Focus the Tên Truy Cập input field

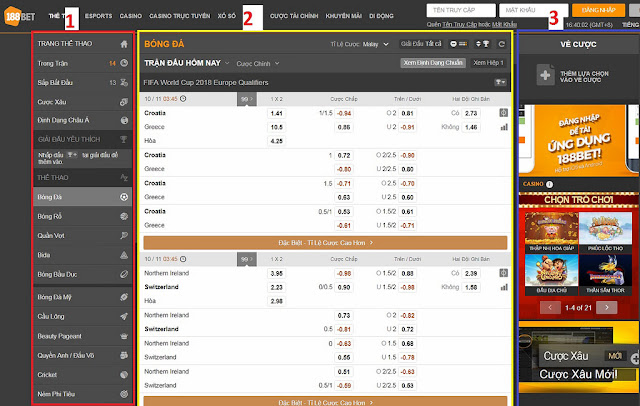[x=461, y=10]
